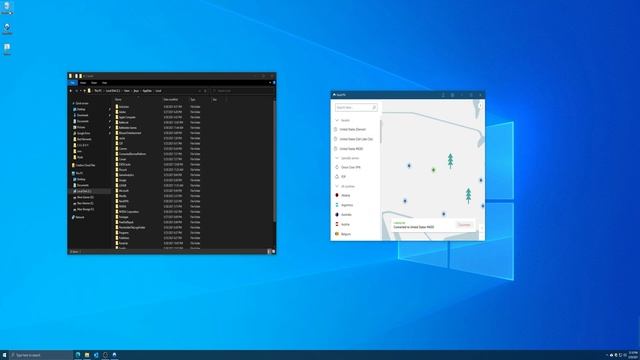Click the taskbar search box
Viewport: 640px width, 360px height.
click(41, 355)
